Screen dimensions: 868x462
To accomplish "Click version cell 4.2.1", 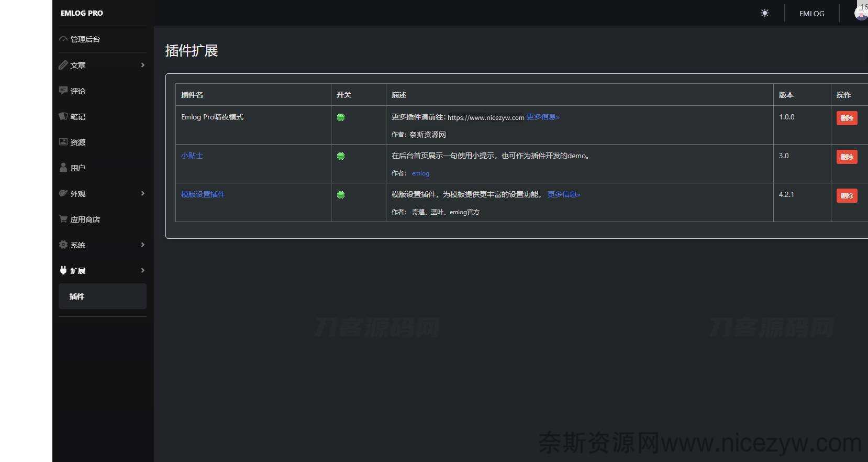I will click(786, 194).
